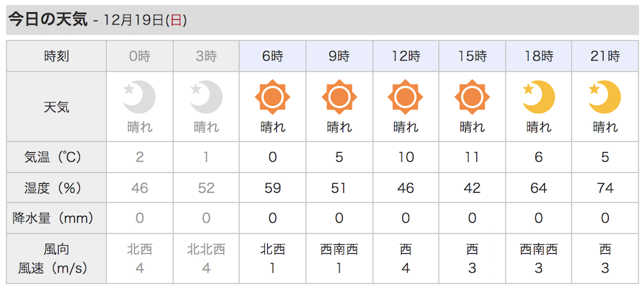Click the grey moon icon at 3時

(206, 97)
